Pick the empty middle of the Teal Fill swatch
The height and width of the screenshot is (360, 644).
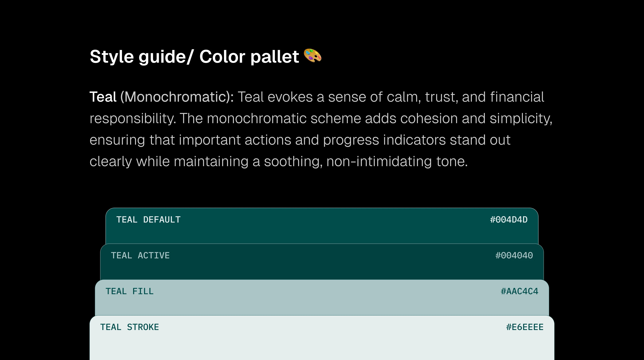[322, 302]
